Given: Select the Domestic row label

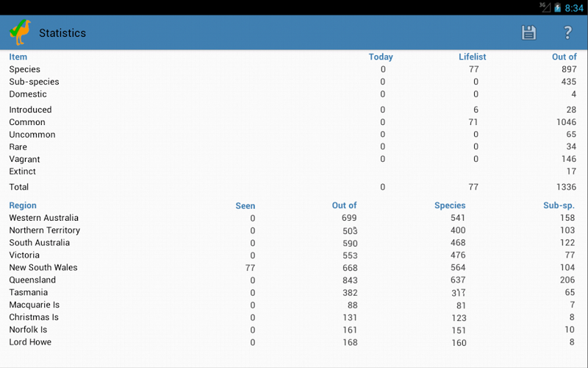Looking at the screenshot, I should (28, 94).
